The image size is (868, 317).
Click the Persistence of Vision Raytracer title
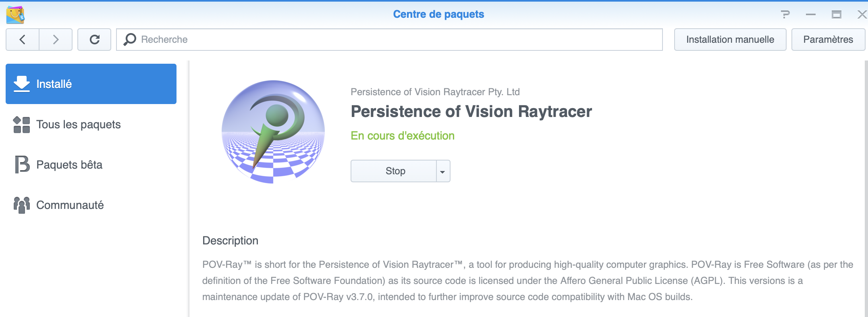(x=471, y=112)
